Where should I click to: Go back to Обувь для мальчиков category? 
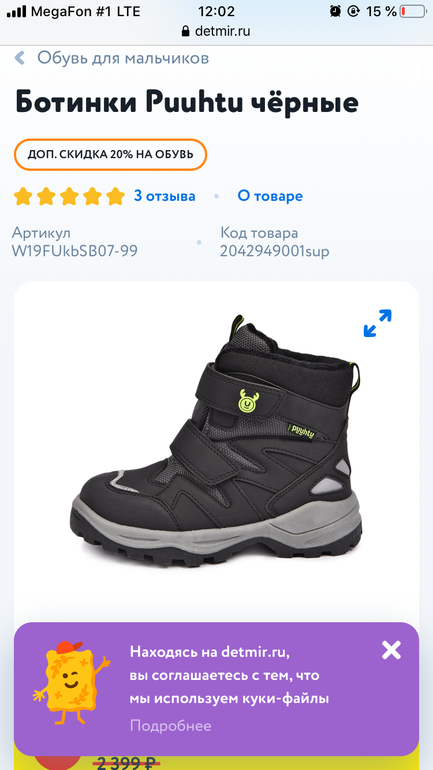coord(123,58)
